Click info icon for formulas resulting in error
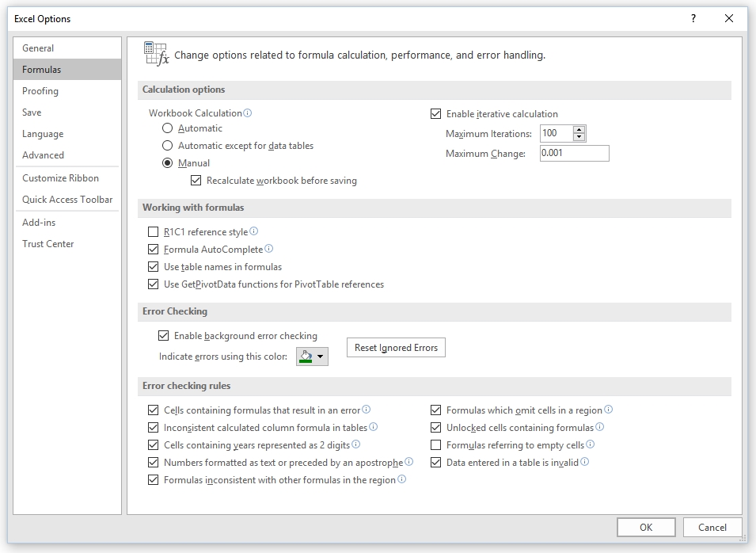This screenshot has height=553, width=756. tap(367, 410)
